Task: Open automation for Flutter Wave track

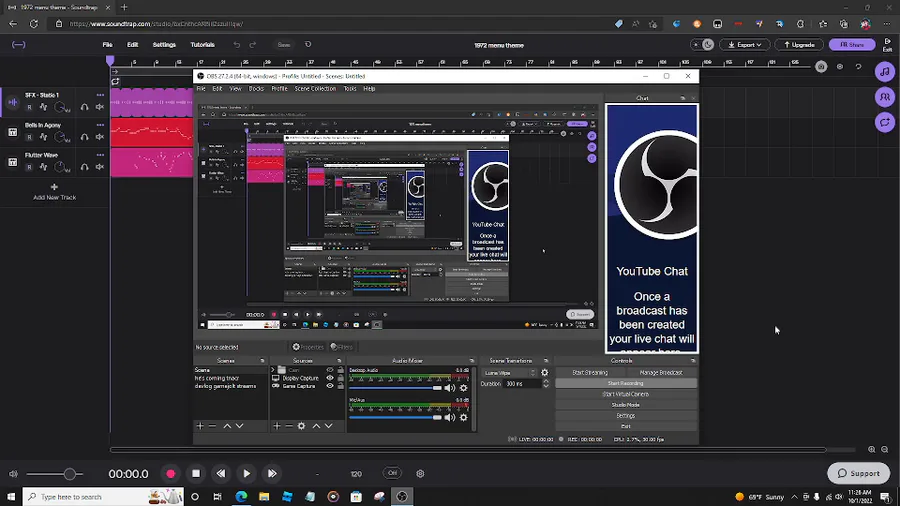Action: click(x=44, y=166)
